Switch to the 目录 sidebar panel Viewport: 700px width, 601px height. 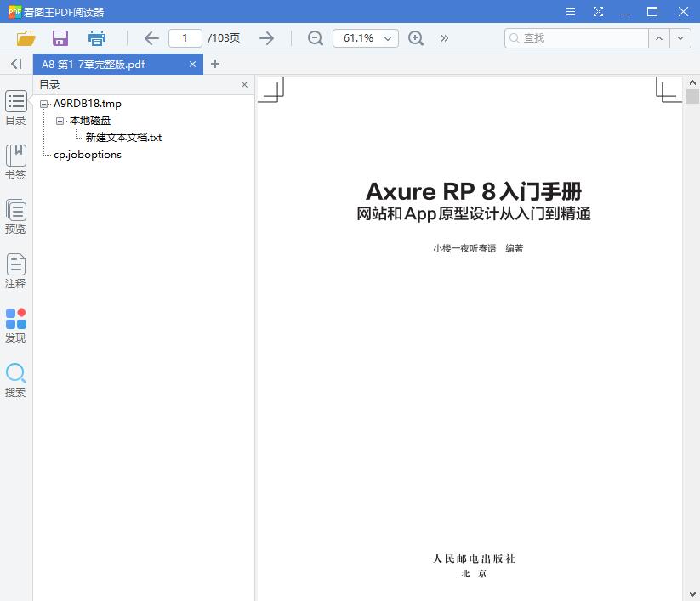coord(15,109)
